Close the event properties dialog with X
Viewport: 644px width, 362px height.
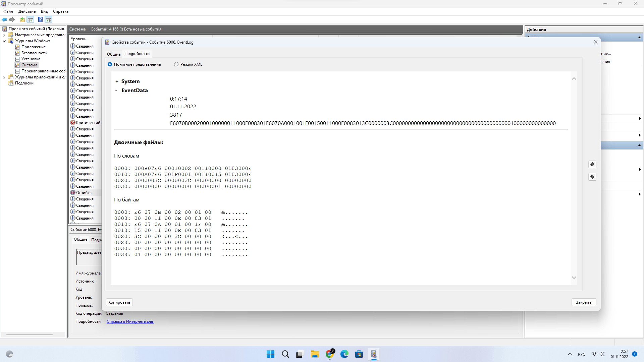point(596,42)
